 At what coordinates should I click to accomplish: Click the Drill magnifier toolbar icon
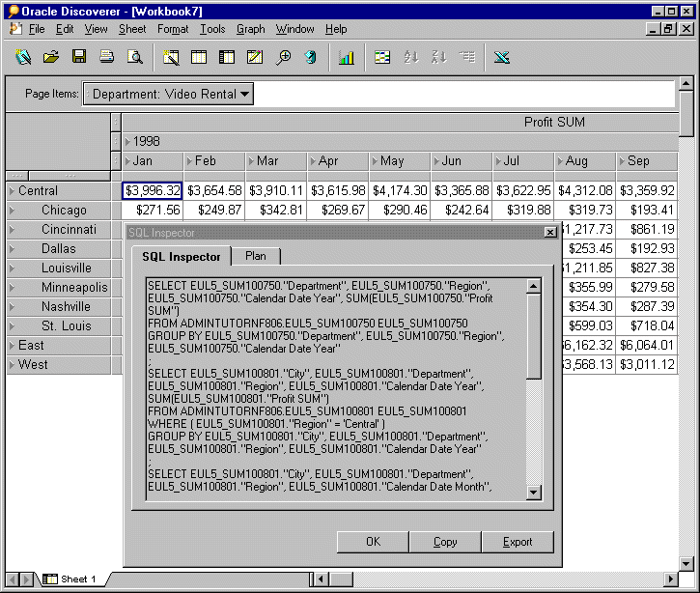point(283,57)
